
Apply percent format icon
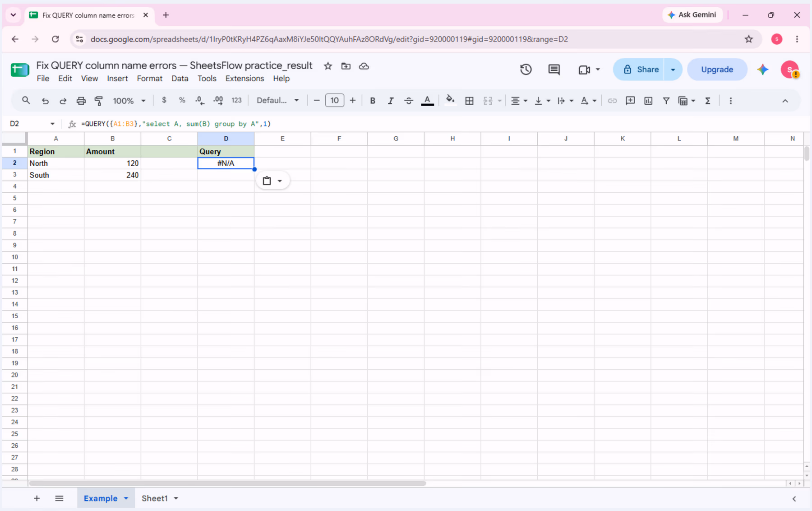coord(182,100)
